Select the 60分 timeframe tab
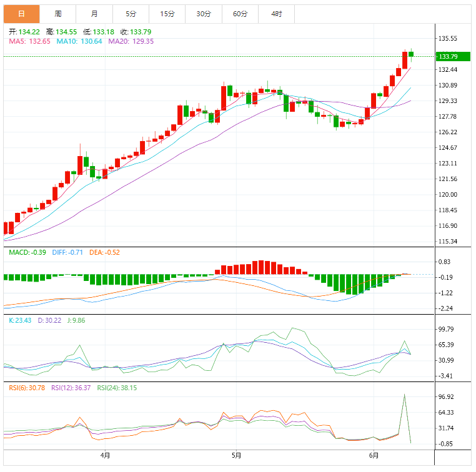476x472 pixels. click(240, 14)
